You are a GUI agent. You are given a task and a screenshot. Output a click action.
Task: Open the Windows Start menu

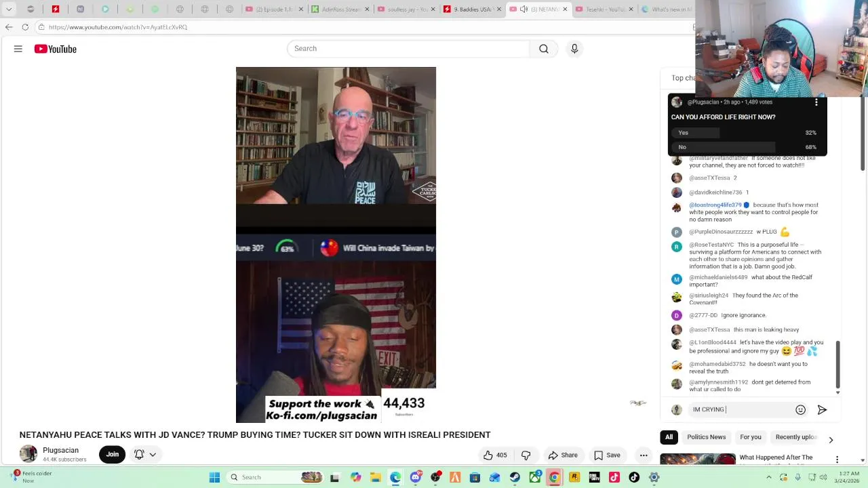tap(214, 477)
